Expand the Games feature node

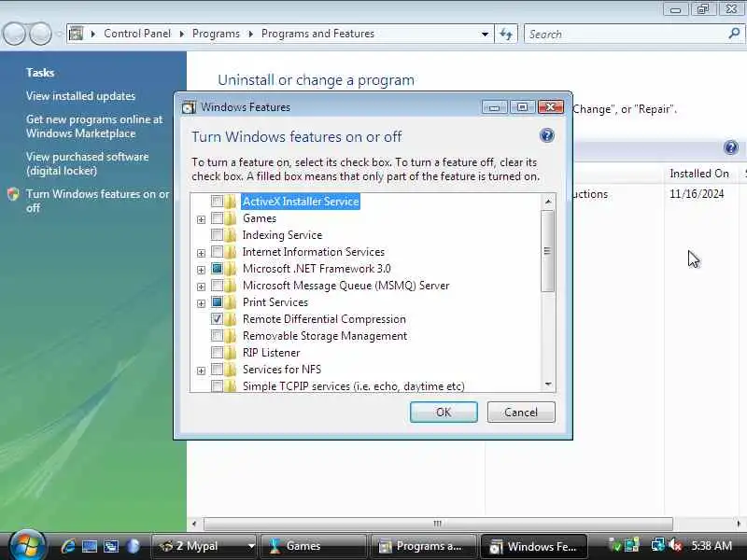(x=201, y=219)
